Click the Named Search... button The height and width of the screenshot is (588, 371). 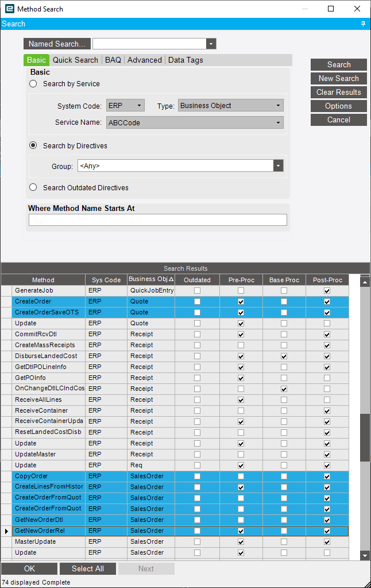(x=57, y=44)
